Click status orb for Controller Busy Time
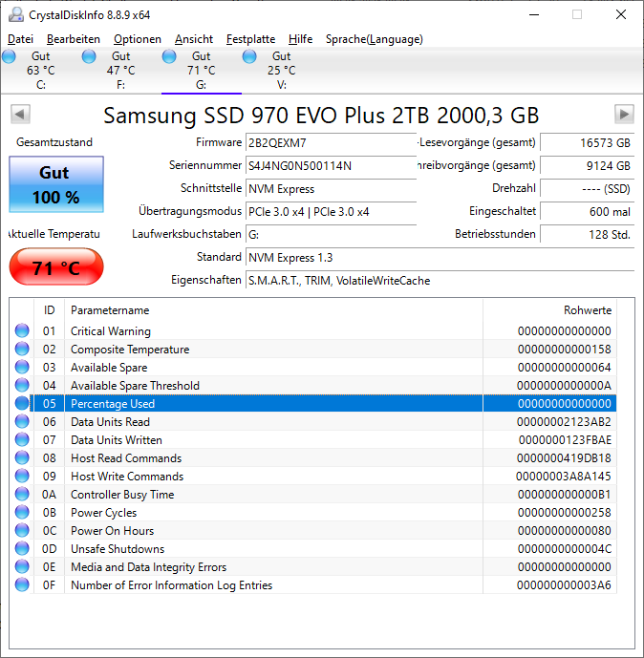 (22, 494)
